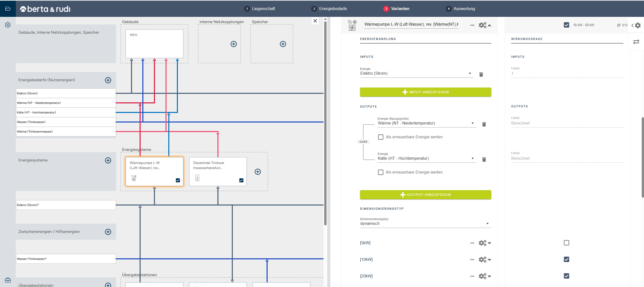
Task: Delete the Elektro (Strom) input
Action: (481, 74)
